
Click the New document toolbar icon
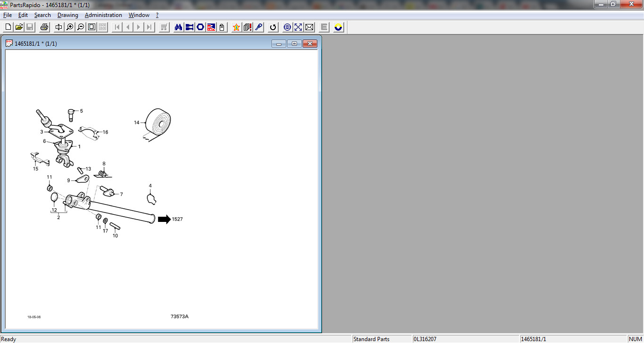tap(8, 27)
